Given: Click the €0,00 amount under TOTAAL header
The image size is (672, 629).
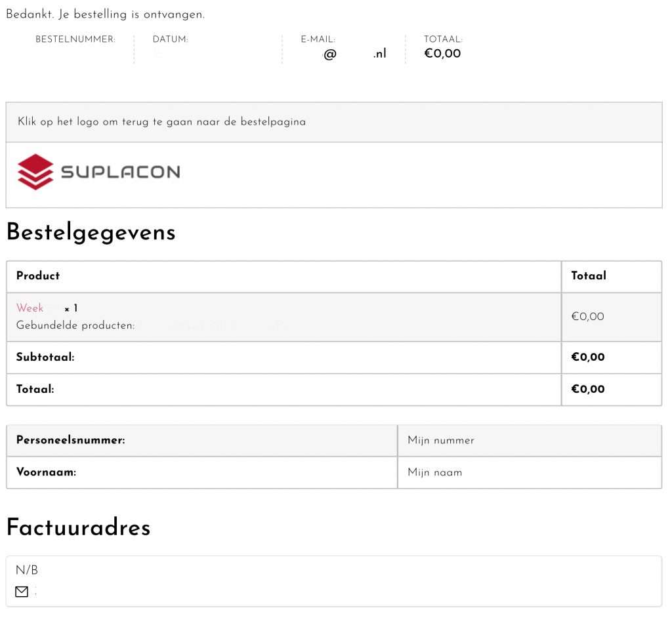Looking at the screenshot, I should [442, 54].
